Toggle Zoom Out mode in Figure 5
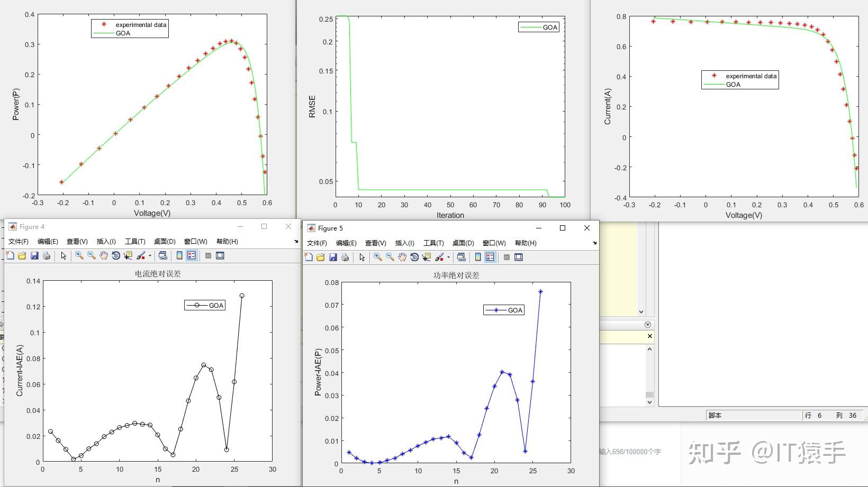Screen dimensions: 868x487 [x=389, y=258]
